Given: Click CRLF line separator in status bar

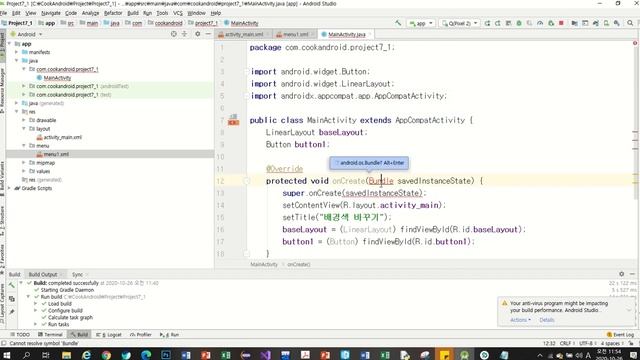Looking at the screenshot, I should (566, 343).
